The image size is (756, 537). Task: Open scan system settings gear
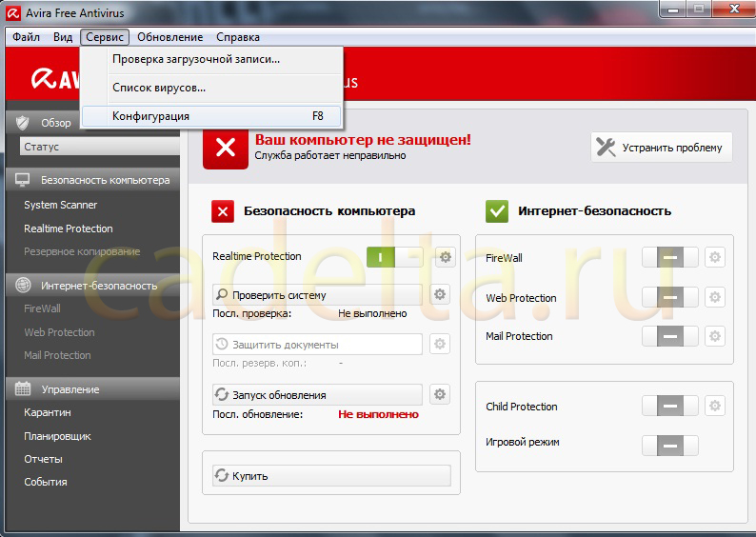point(439,294)
